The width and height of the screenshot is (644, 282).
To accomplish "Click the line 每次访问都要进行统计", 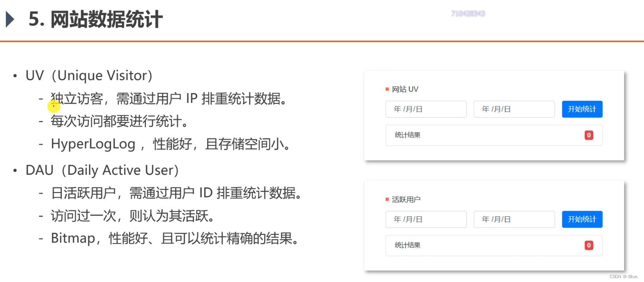I will tap(120, 121).
